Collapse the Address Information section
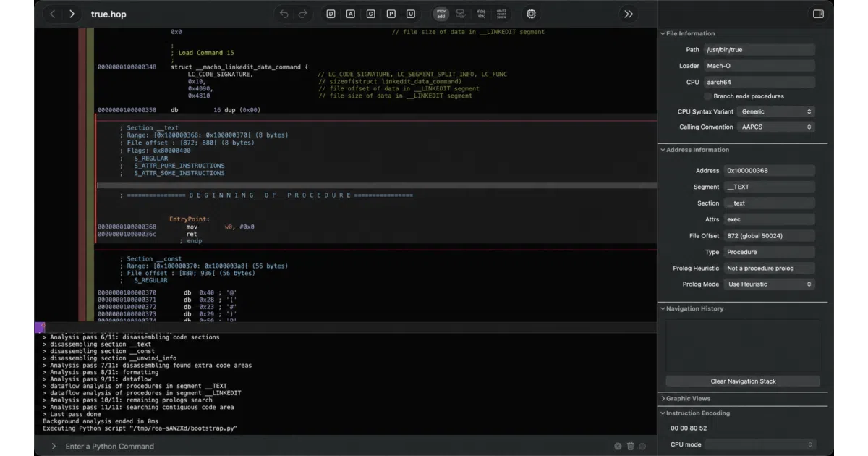868x456 pixels. point(663,150)
